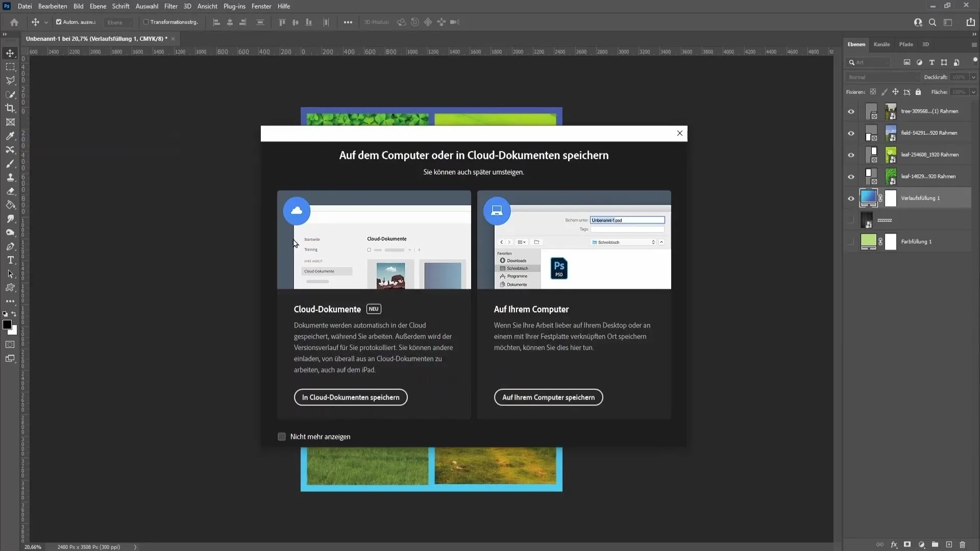The image size is (980, 551).
Task: Create new group folder icon
Action: pyautogui.click(x=935, y=544)
